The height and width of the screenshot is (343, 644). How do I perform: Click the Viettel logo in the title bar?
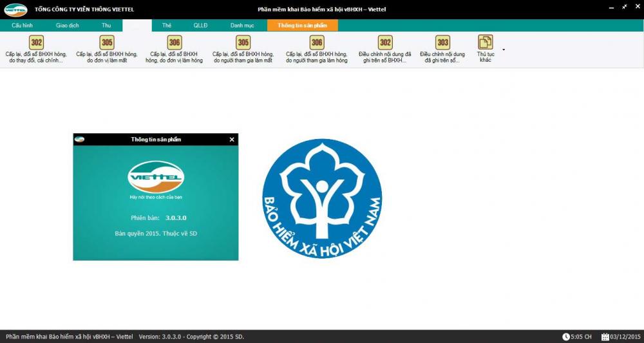pyautogui.click(x=15, y=10)
